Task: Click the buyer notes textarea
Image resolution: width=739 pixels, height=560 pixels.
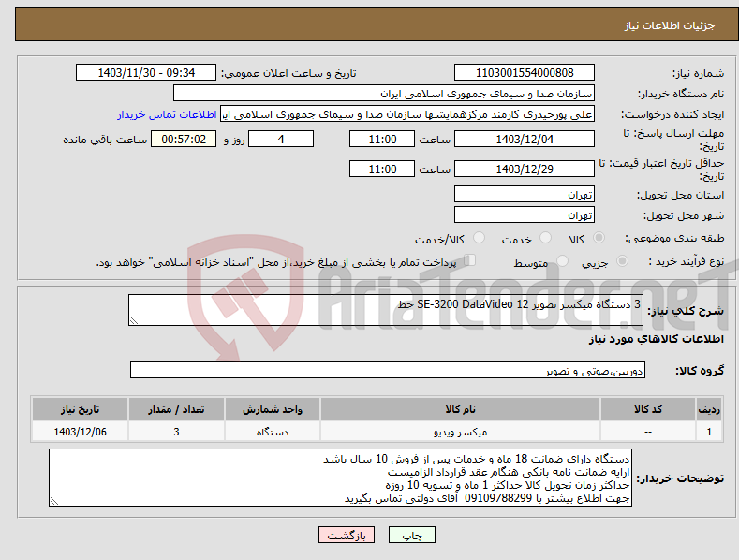Action: tap(340, 478)
